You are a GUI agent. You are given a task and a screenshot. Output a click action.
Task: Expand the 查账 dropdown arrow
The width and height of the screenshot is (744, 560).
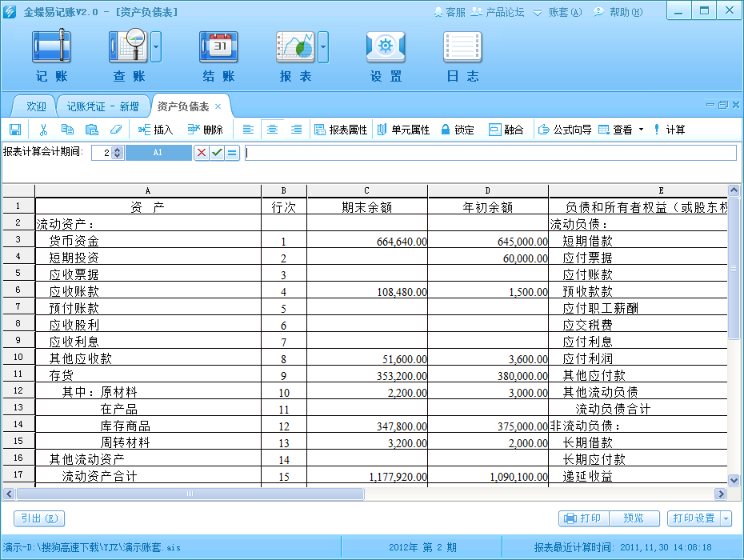pyautogui.click(x=156, y=46)
